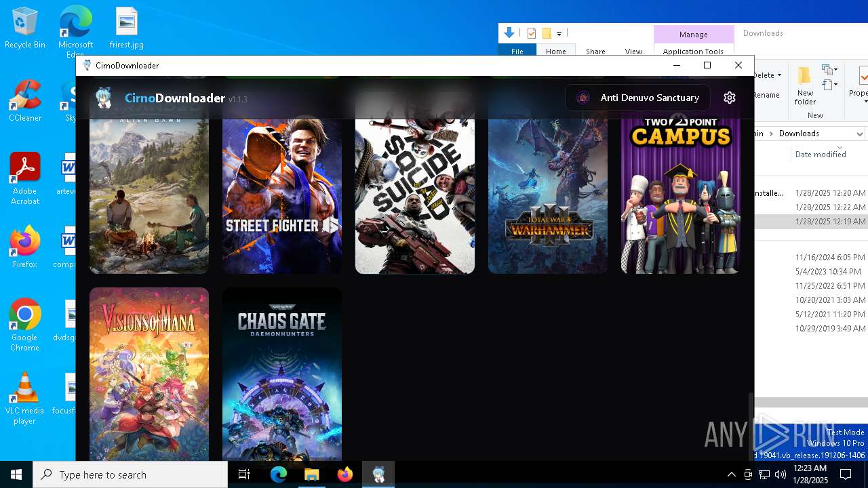Create a New folder in Explorer

805,86
